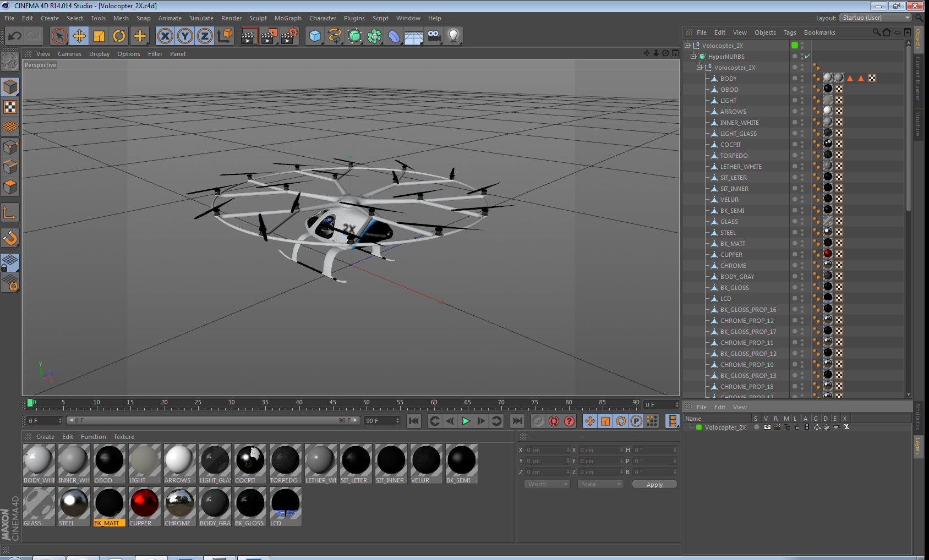Open the MoGraph menu
Screen dimensions: 929x560
coord(288,18)
